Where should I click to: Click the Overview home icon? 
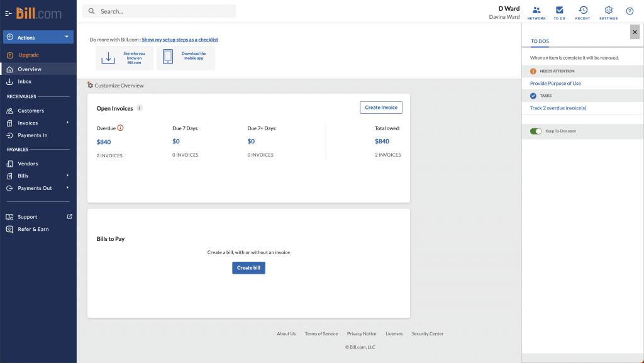[10, 69]
